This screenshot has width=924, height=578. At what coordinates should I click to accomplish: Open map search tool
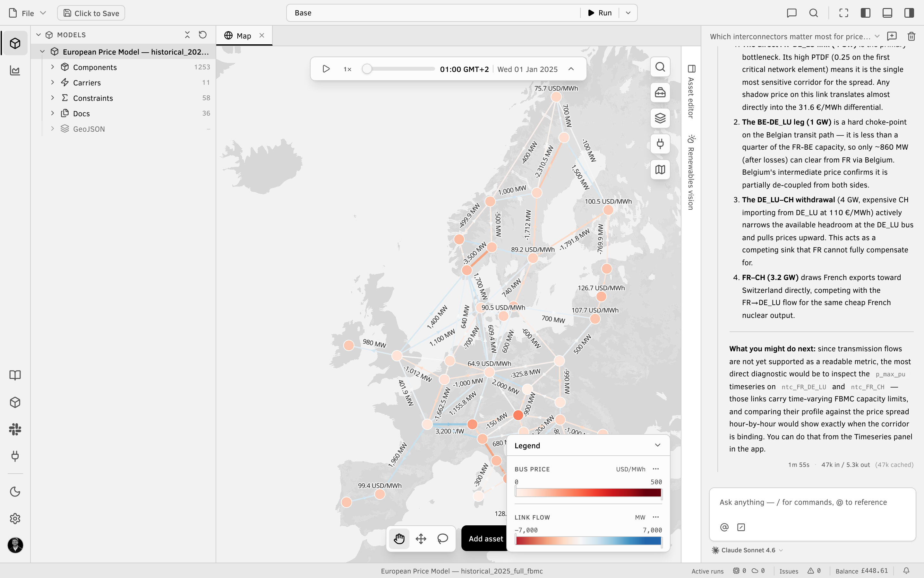[660, 67]
